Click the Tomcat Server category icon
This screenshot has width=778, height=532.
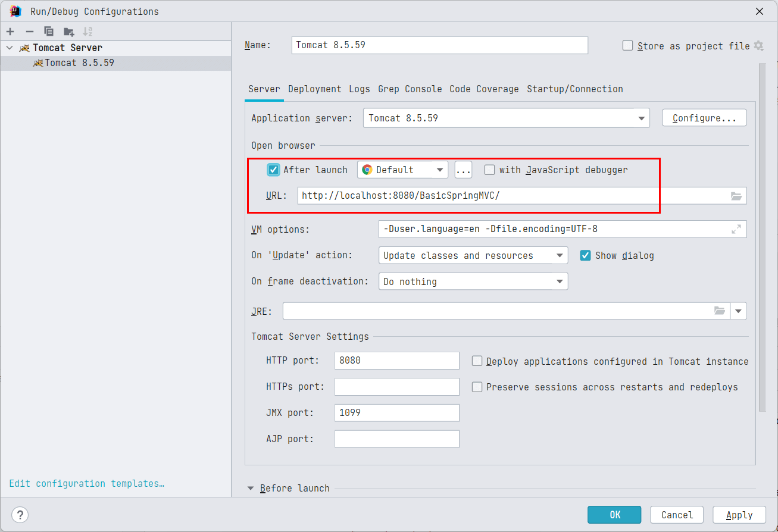(24, 48)
